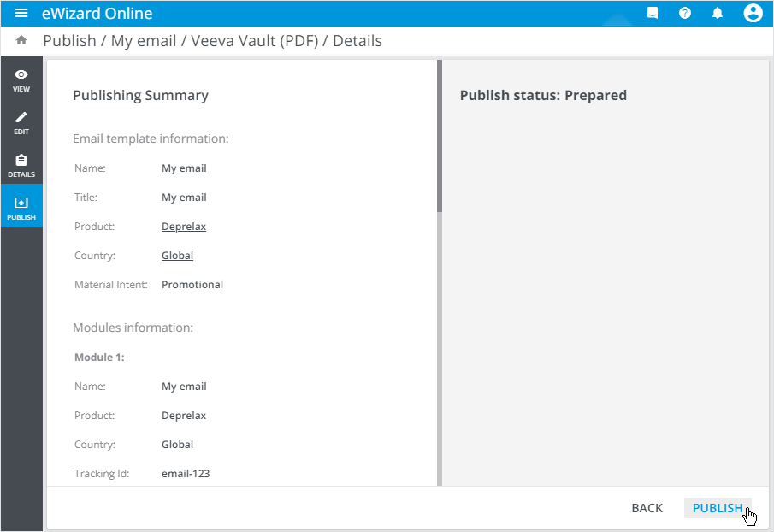Select the Publish tab in the sidebar
774x532 pixels.
21,208
